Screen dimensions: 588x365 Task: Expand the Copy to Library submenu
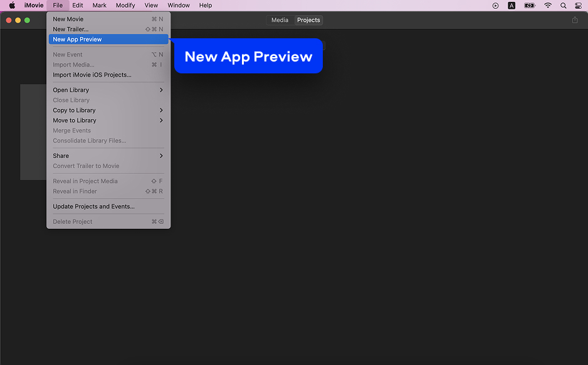point(108,110)
